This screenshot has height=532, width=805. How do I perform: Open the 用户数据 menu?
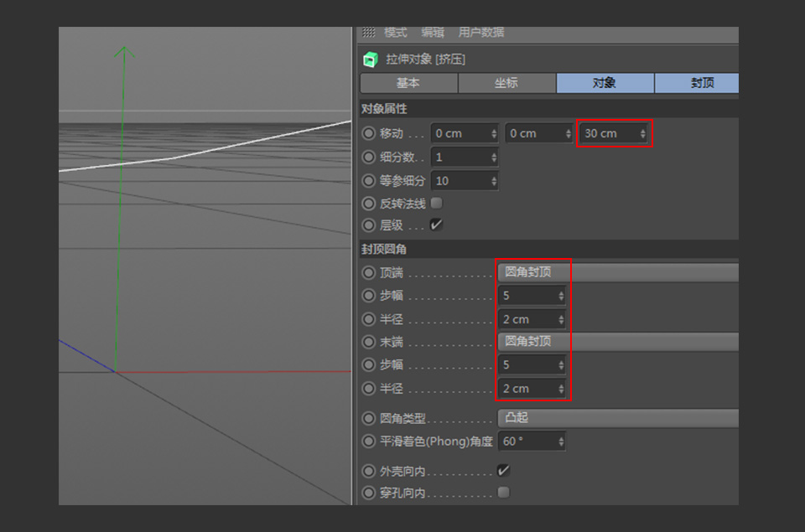(481, 33)
